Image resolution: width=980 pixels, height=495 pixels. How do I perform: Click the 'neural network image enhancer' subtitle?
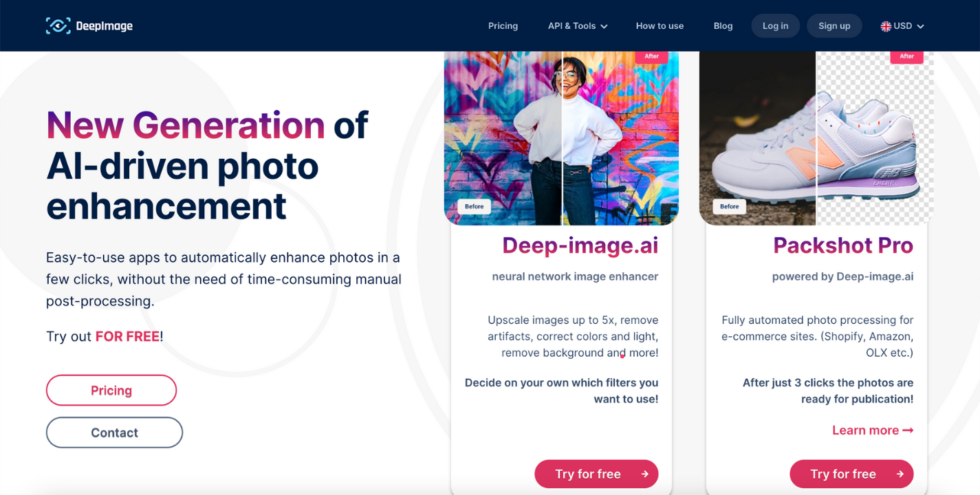tap(575, 276)
